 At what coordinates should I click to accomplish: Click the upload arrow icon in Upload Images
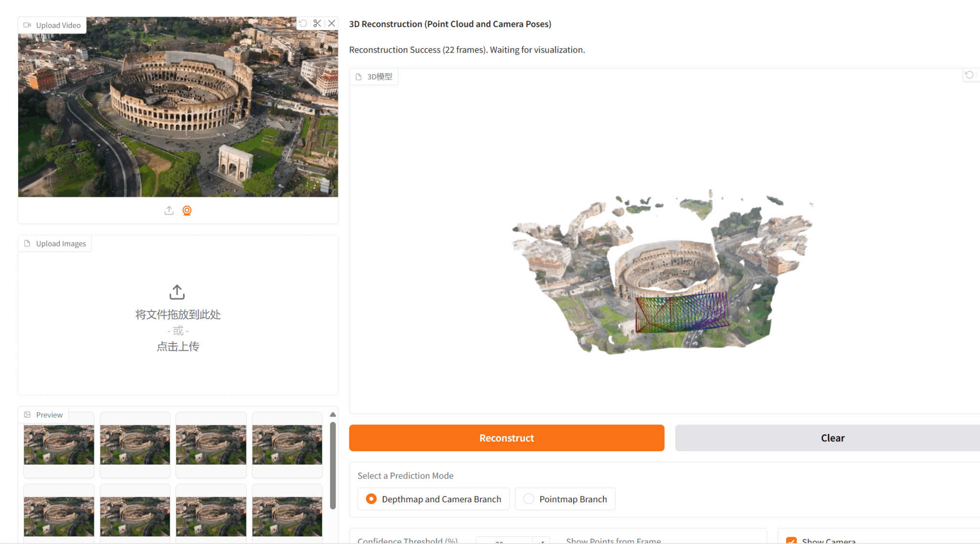point(177,292)
